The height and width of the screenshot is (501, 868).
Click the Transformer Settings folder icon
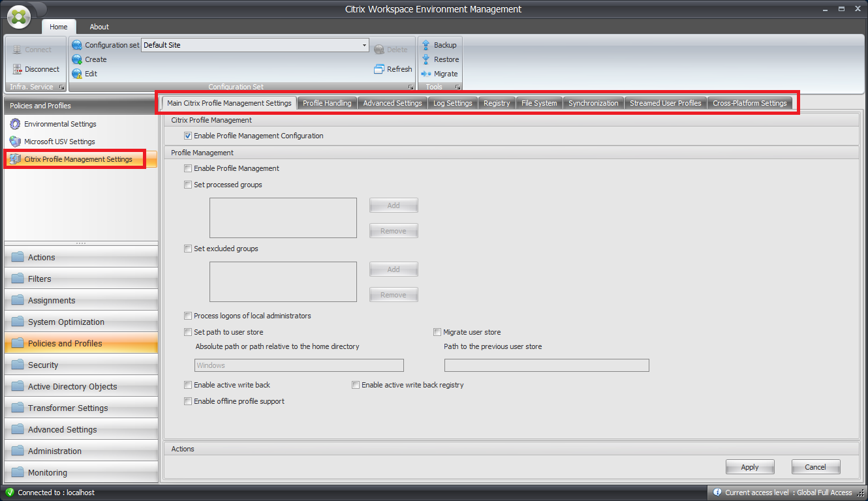click(18, 408)
